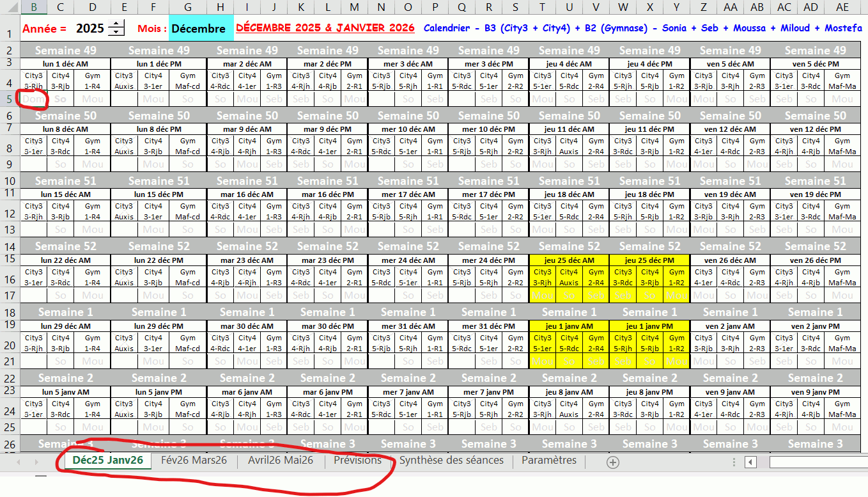
Task: Select the lun 5 janv AM cell
Action: point(65,392)
